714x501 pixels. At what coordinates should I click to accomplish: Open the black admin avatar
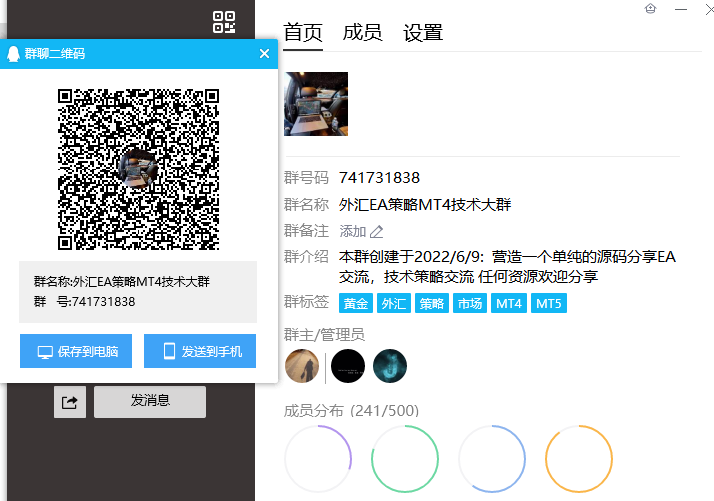point(348,366)
